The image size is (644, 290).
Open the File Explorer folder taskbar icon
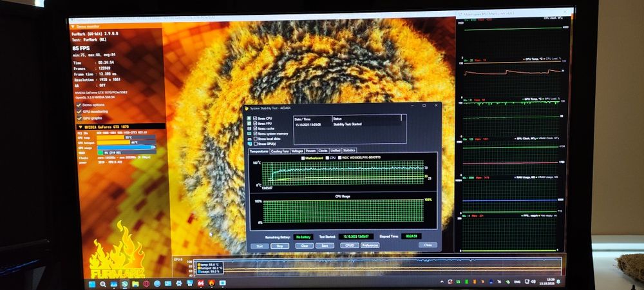coord(135,284)
